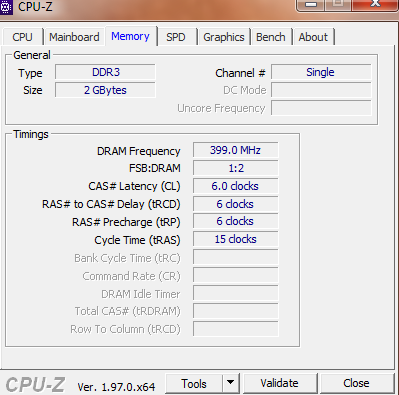Screen dimensions: 399x395
Task: Select the 2 GBytes size value
Action: tap(105, 90)
